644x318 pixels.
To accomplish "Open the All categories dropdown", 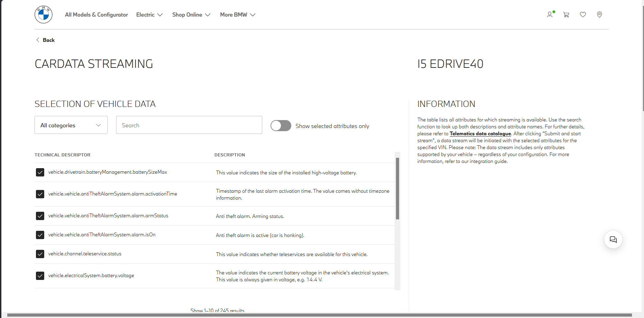I will pyautogui.click(x=71, y=125).
